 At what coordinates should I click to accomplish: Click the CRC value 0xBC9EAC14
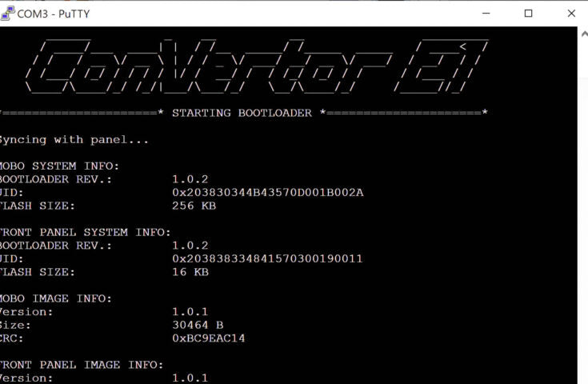tap(208, 338)
